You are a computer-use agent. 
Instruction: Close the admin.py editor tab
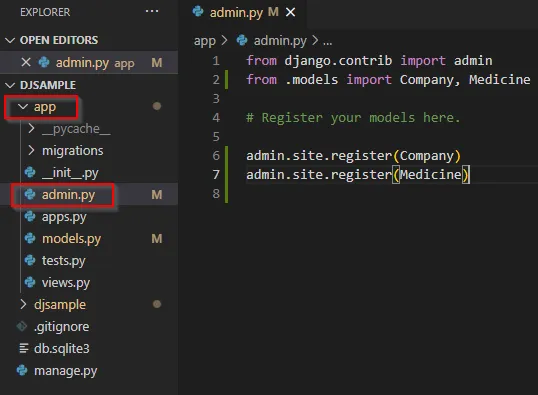(290, 13)
